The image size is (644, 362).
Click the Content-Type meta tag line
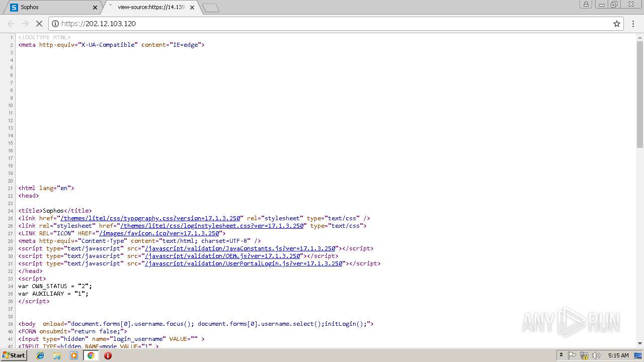(x=139, y=241)
